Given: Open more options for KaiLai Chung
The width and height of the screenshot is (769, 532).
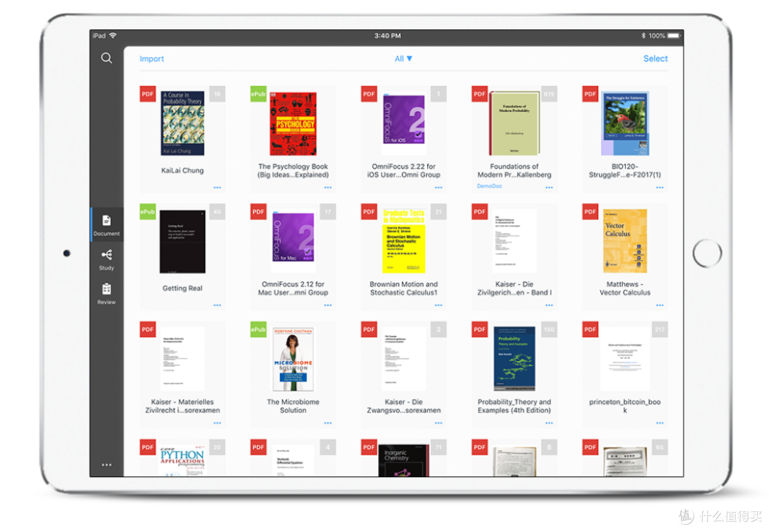Looking at the screenshot, I should click(x=217, y=188).
